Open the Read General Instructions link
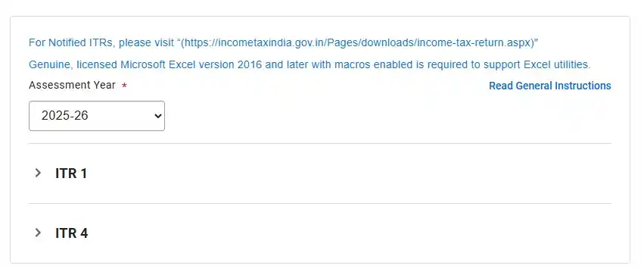The image size is (644, 275). point(550,86)
